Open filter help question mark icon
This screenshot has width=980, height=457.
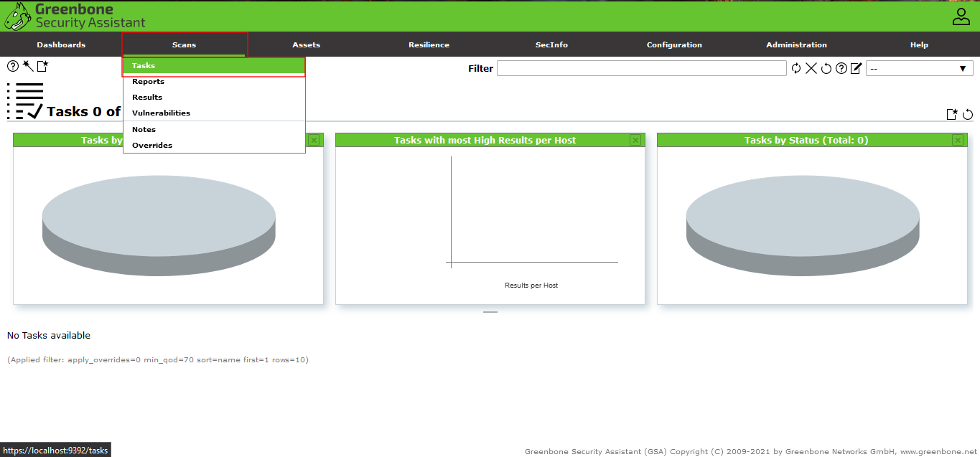[x=841, y=68]
